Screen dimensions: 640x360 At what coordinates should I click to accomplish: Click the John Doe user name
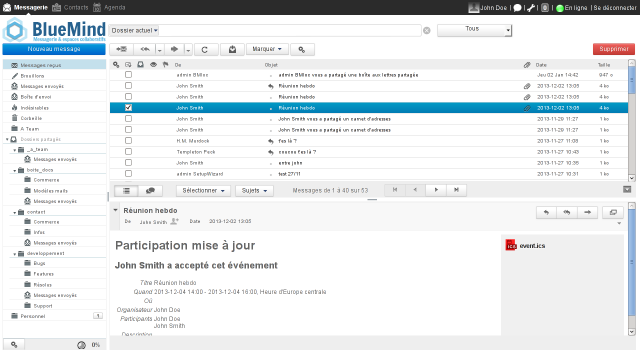pos(493,8)
